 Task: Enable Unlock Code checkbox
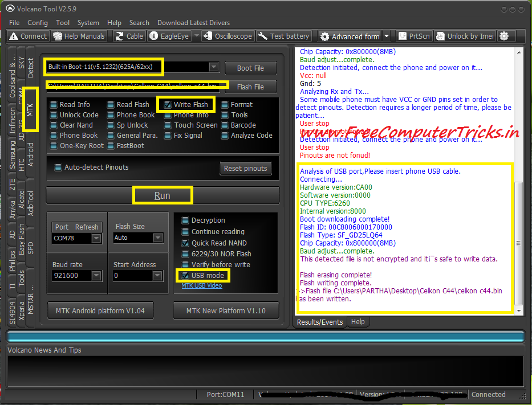(54, 115)
